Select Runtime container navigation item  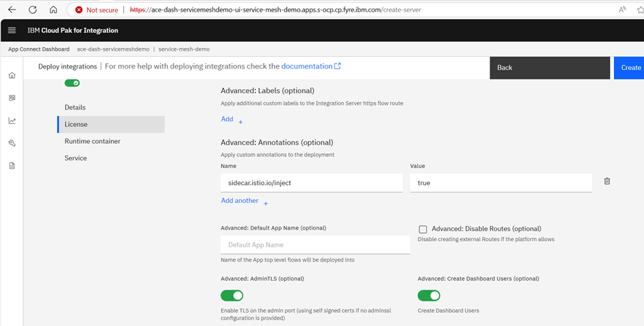[x=92, y=141]
